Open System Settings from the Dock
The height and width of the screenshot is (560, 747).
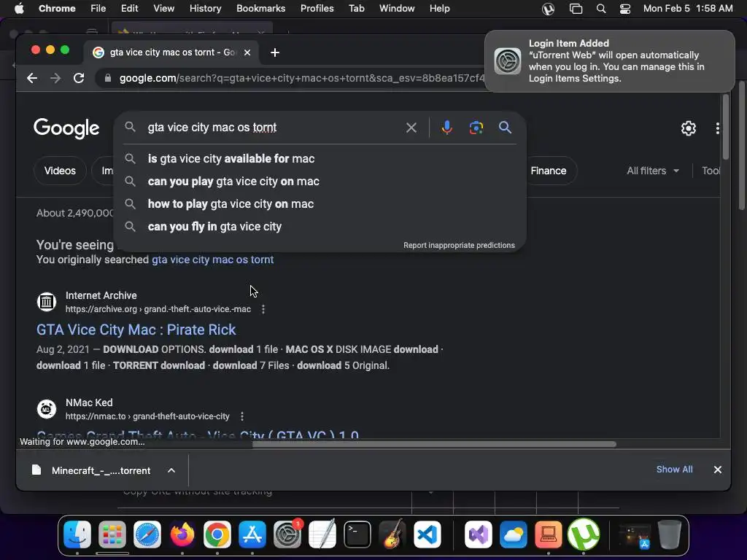(287, 534)
